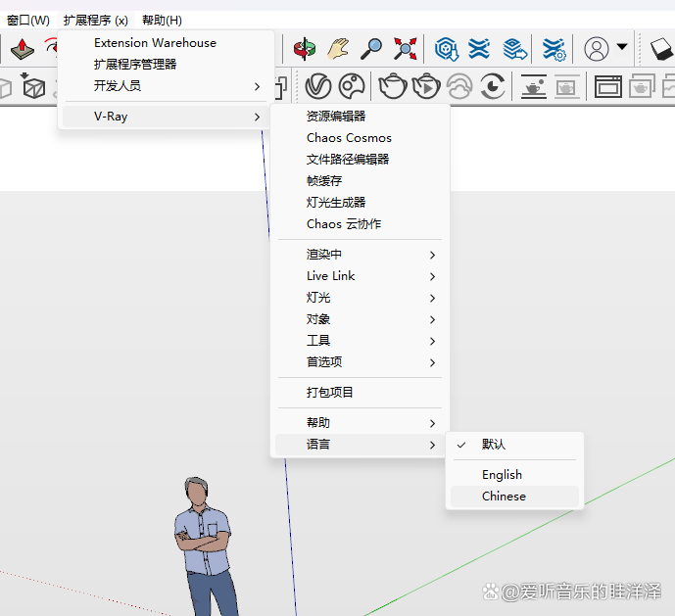The image size is (675, 616).
Task: Open Extension Manager gear toolbar icon
Action: tap(554, 49)
